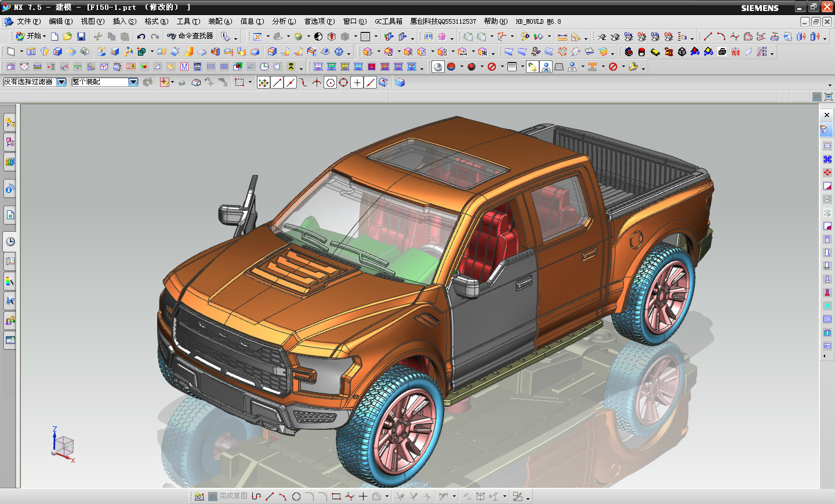Open the 文件 (File) menu
Screen dimensions: 835x504
pos(28,21)
